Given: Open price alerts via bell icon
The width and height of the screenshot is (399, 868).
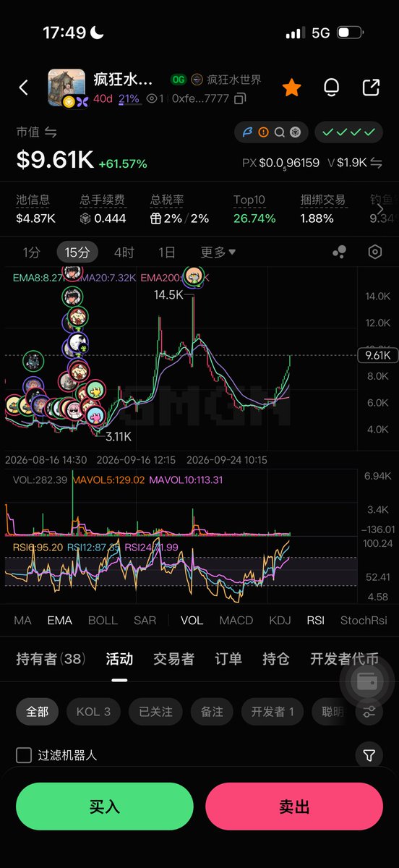Looking at the screenshot, I should pos(332,88).
